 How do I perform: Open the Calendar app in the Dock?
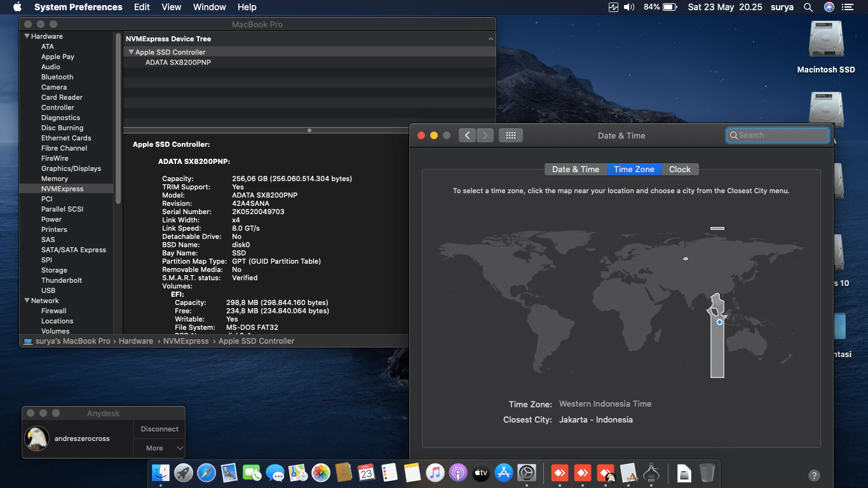click(367, 472)
